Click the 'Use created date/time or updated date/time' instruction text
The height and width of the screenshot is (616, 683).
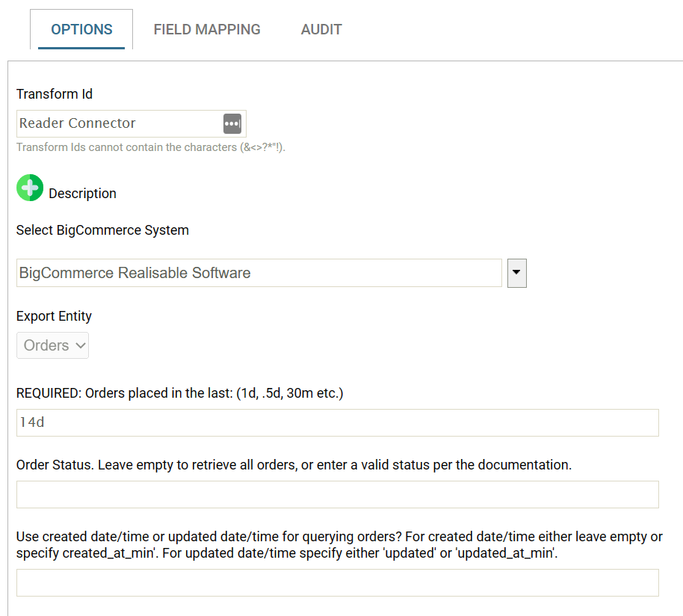point(339,544)
